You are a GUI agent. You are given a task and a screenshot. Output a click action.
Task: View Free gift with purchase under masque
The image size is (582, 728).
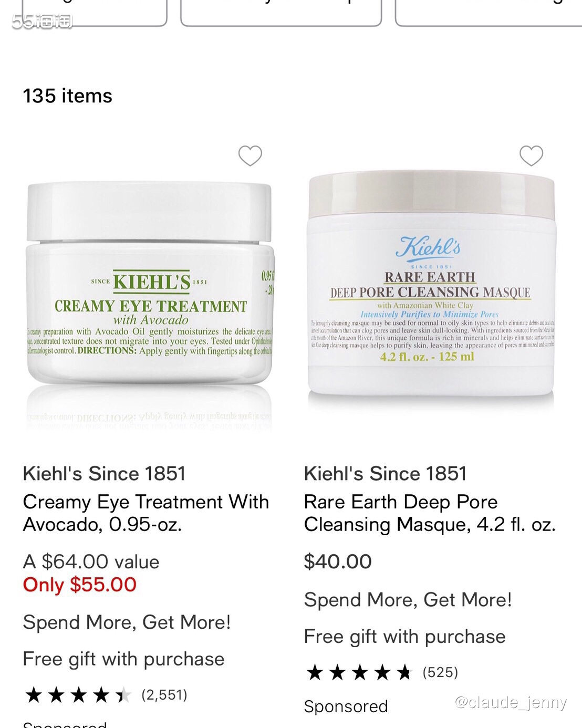point(404,637)
